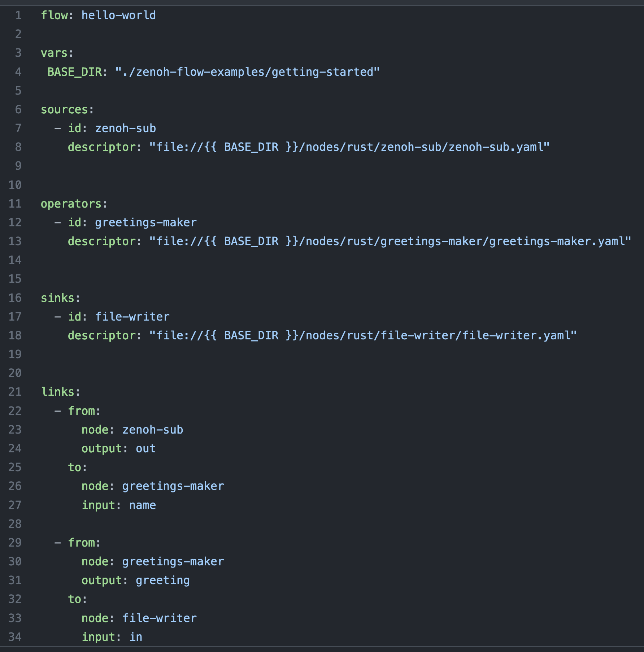Click the flow name "hello-world" on line 1
Image resolution: width=644 pixels, height=652 pixels.
point(119,15)
